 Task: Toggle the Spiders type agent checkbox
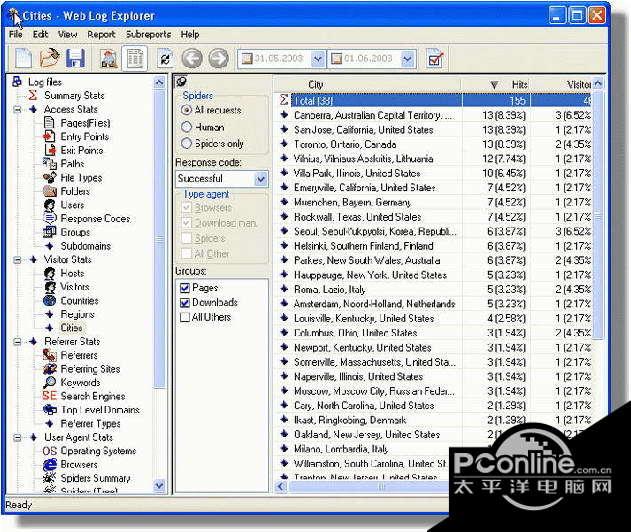(186, 238)
